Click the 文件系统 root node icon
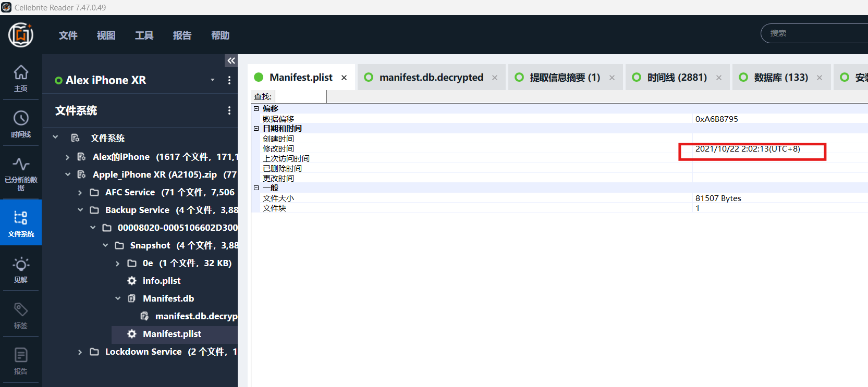Viewport: 868px width, 387px height. (x=75, y=138)
